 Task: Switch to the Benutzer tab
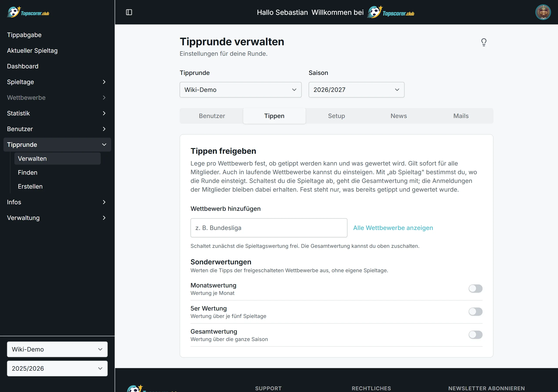pos(212,116)
